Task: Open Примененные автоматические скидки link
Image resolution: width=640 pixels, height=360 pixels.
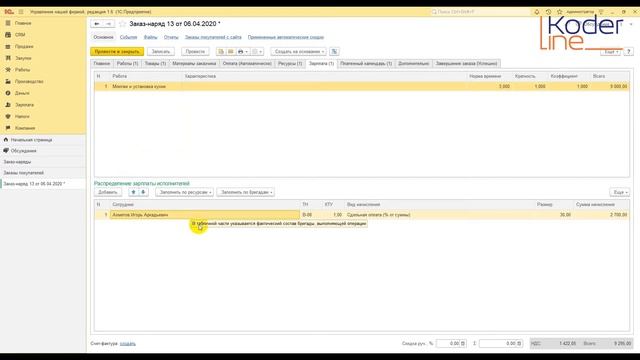Action: point(286,37)
